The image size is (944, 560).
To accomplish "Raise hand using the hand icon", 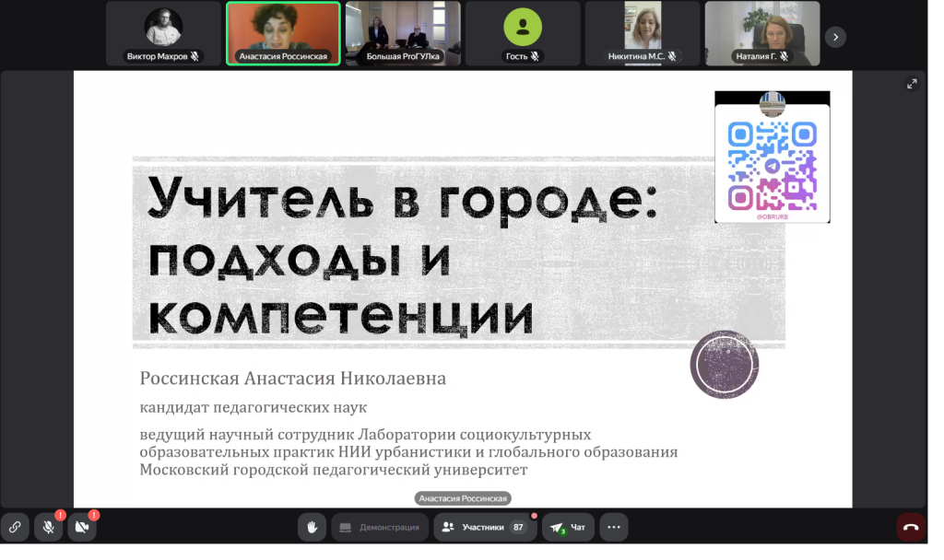I will (x=313, y=528).
